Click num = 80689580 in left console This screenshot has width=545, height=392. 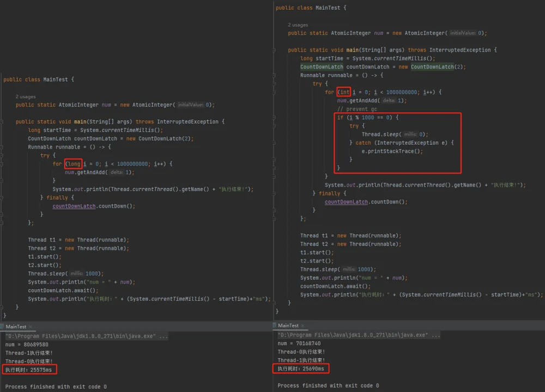[27, 345]
